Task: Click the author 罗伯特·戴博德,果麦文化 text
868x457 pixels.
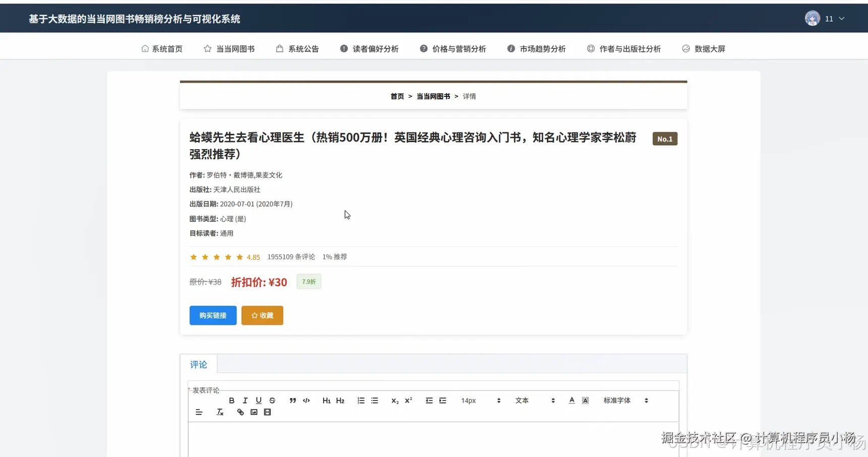Action: point(244,175)
